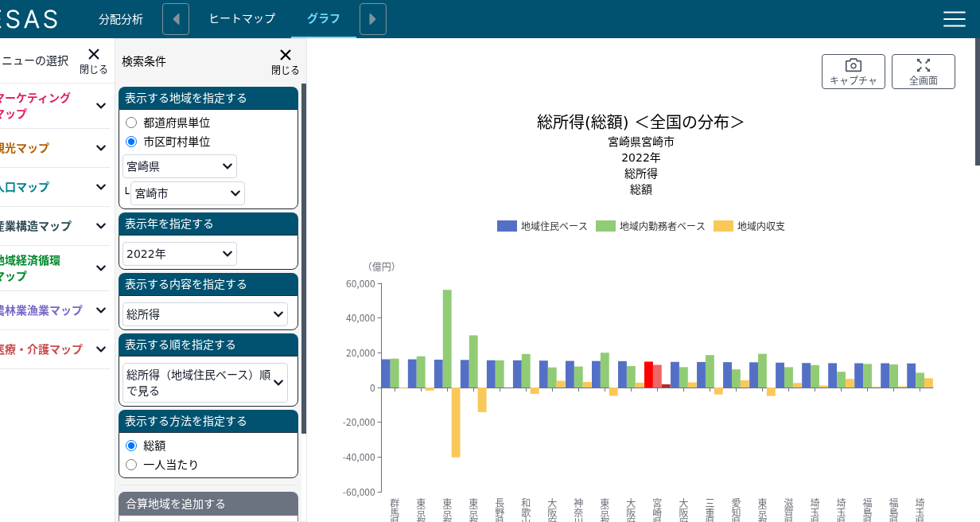Expand the 観光マップ menu
The height and width of the screenshot is (522, 980).
click(x=55, y=148)
